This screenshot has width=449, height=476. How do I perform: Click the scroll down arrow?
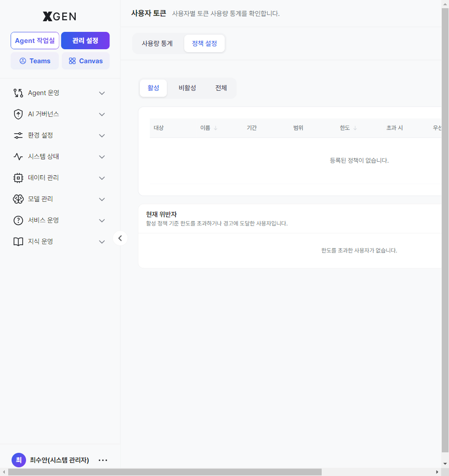445,464
